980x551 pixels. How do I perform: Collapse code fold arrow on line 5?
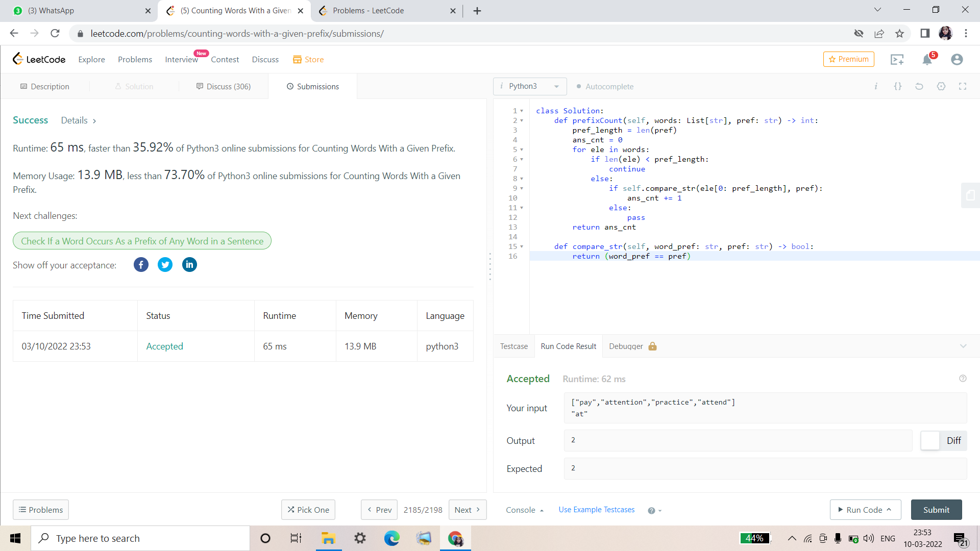[522, 150]
